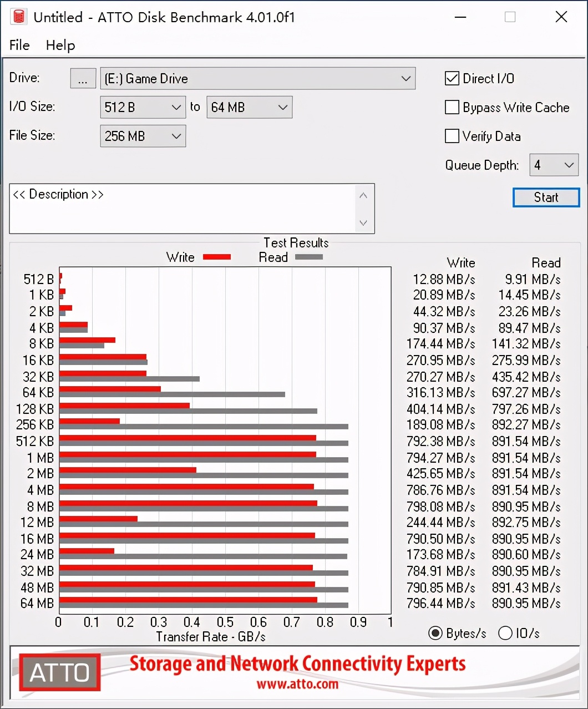Open the Help menu

point(60,45)
